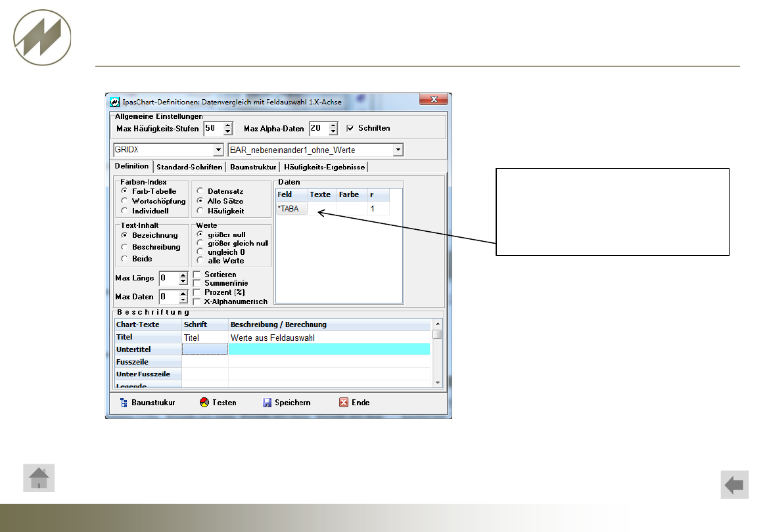This screenshot has width=769, height=532.
Task: Decrease Max Alpha-Daten value
Action: (333, 132)
